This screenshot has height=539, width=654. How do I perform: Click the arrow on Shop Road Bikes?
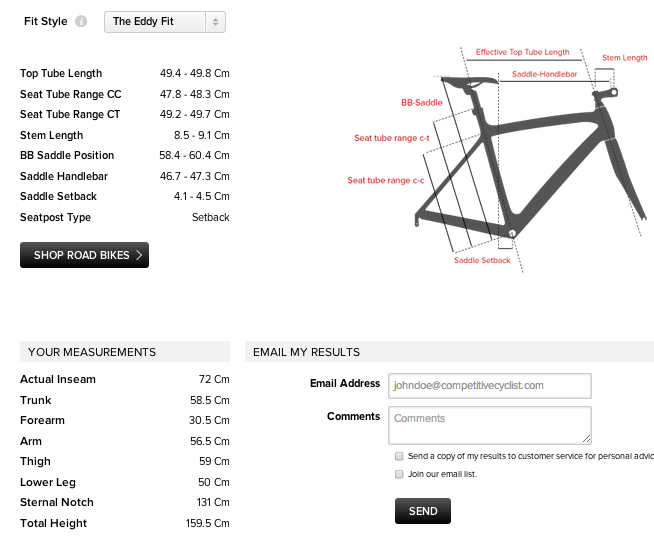coord(139,255)
